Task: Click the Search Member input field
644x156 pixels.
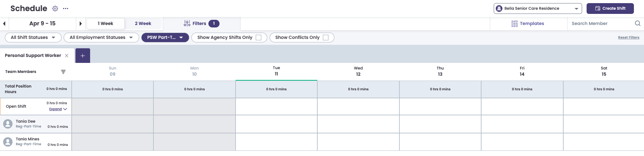Action: [x=600, y=24]
